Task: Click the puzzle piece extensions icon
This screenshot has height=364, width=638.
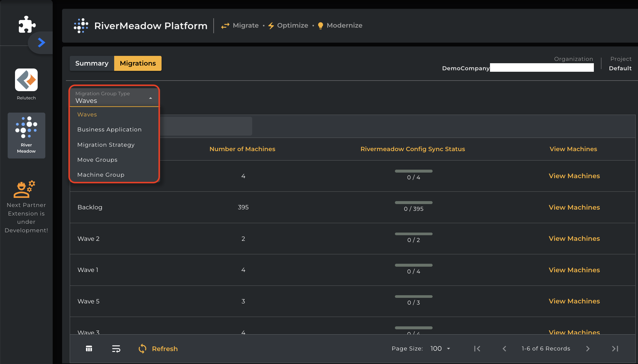Action: pyautogui.click(x=27, y=24)
